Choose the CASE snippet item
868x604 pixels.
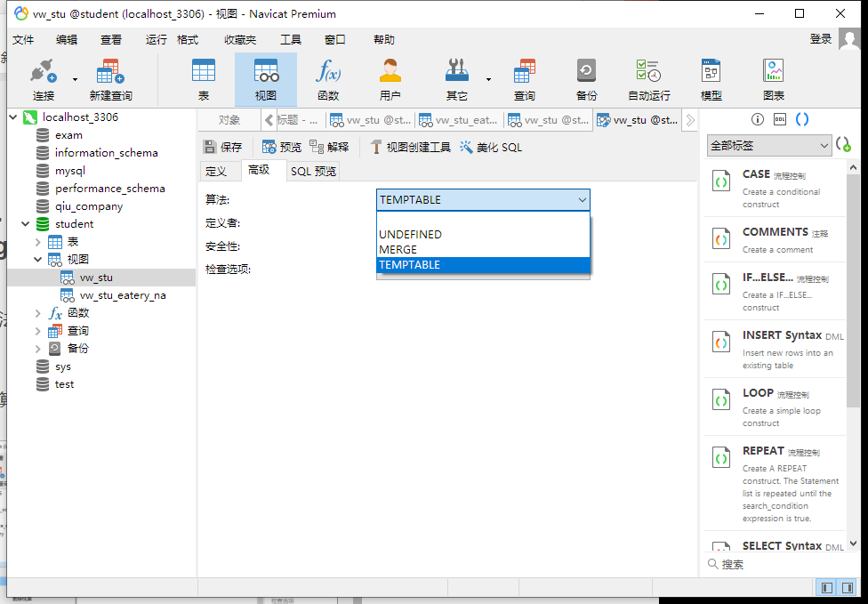[x=775, y=188]
